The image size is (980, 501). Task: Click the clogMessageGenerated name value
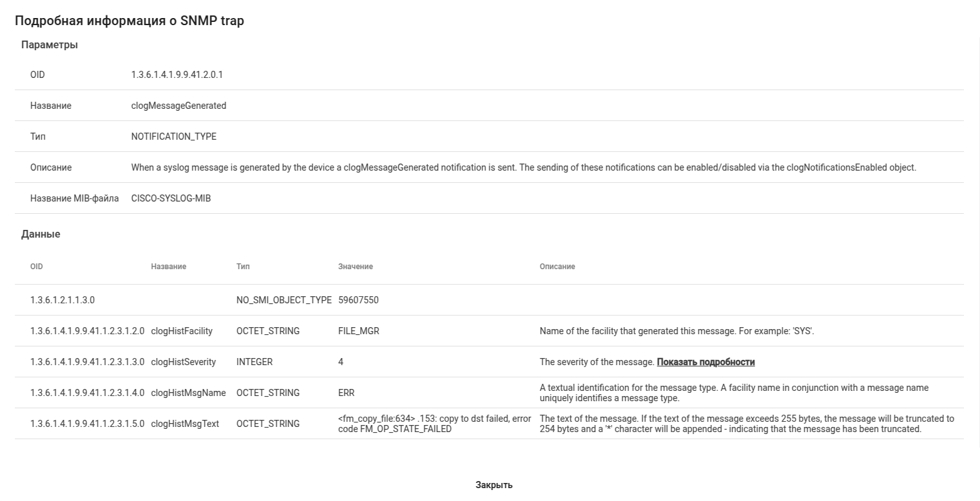click(178, 106)
